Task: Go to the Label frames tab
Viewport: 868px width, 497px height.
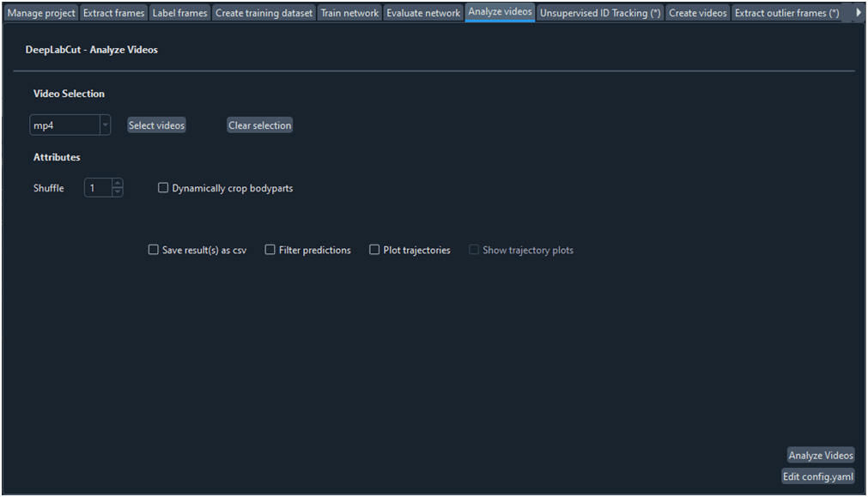Action: pyautogui.click(x=179, y=13)
